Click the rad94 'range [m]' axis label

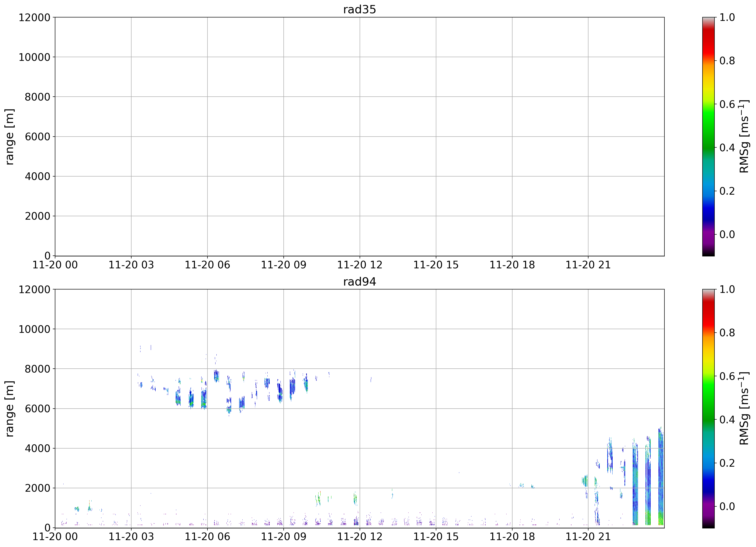(x=10, y=409)
